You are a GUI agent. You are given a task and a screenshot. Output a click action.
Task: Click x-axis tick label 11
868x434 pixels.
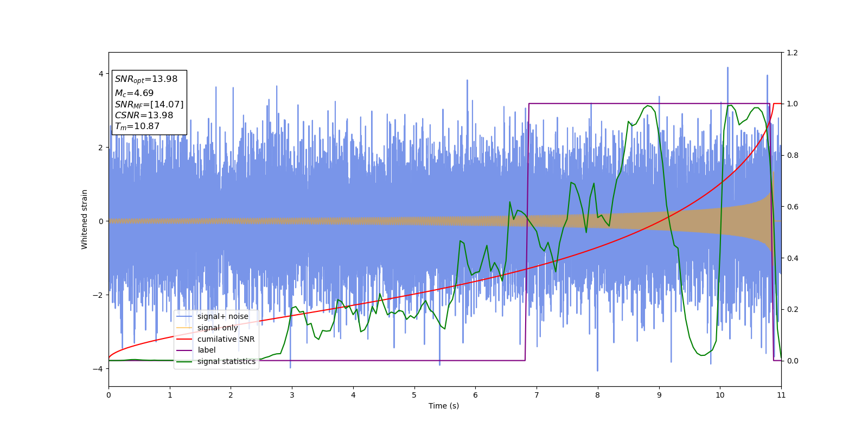781,395
